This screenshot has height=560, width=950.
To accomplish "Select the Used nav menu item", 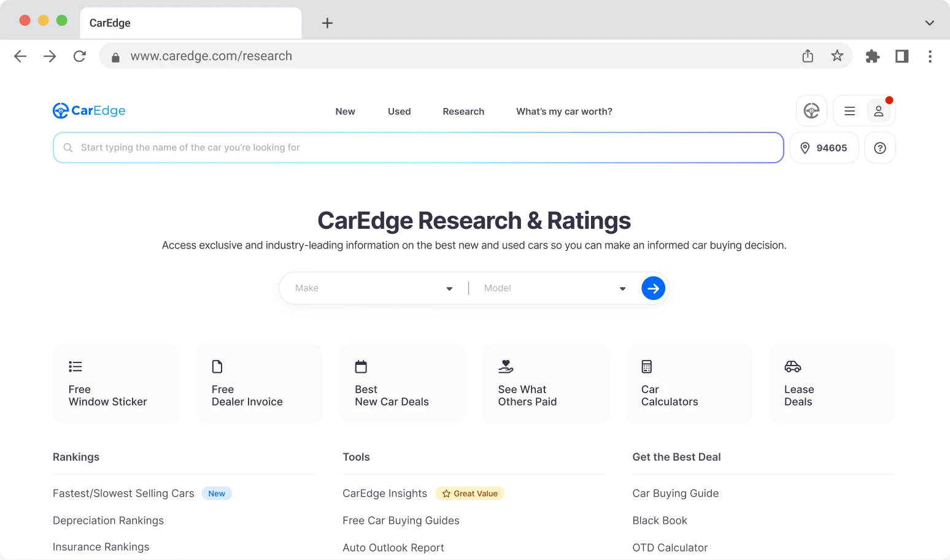I will (399, 112).
